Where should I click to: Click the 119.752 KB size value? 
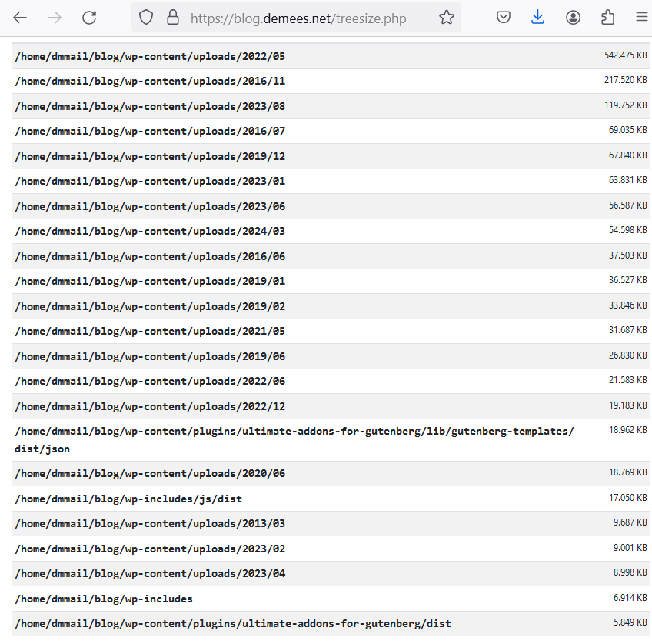pyautogui.click(x=625, y=105)
